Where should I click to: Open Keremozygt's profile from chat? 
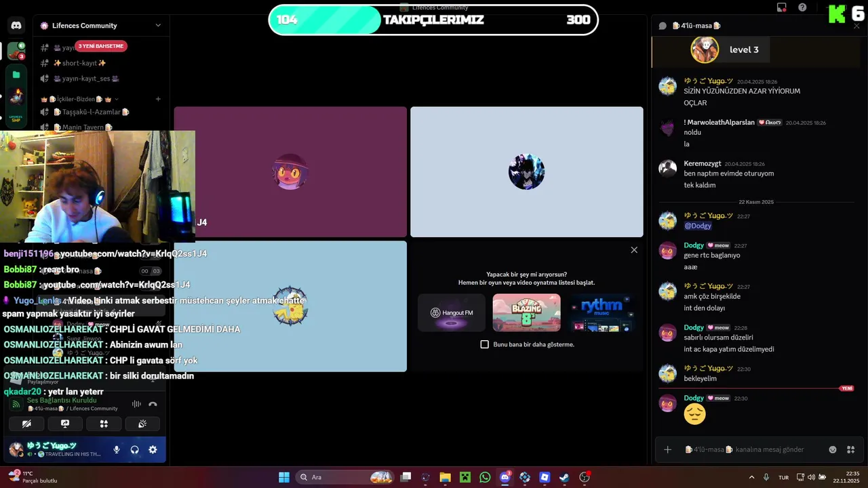(703, 163)
